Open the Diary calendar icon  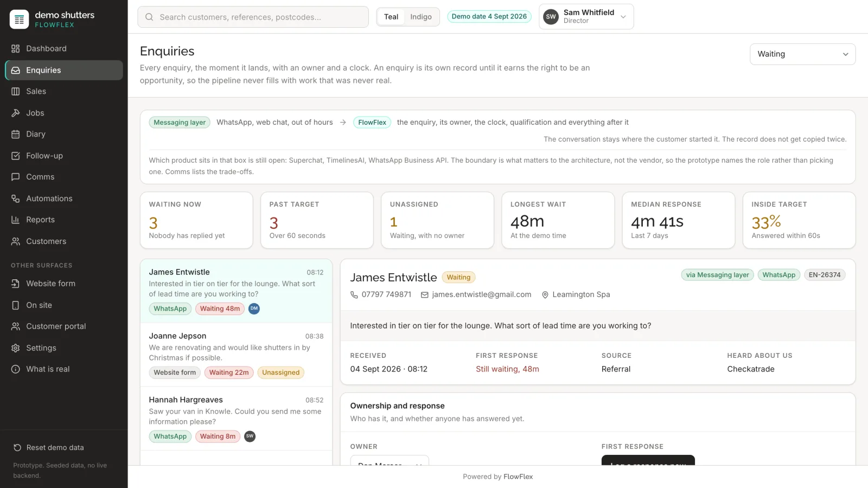[x=16, y=134]
